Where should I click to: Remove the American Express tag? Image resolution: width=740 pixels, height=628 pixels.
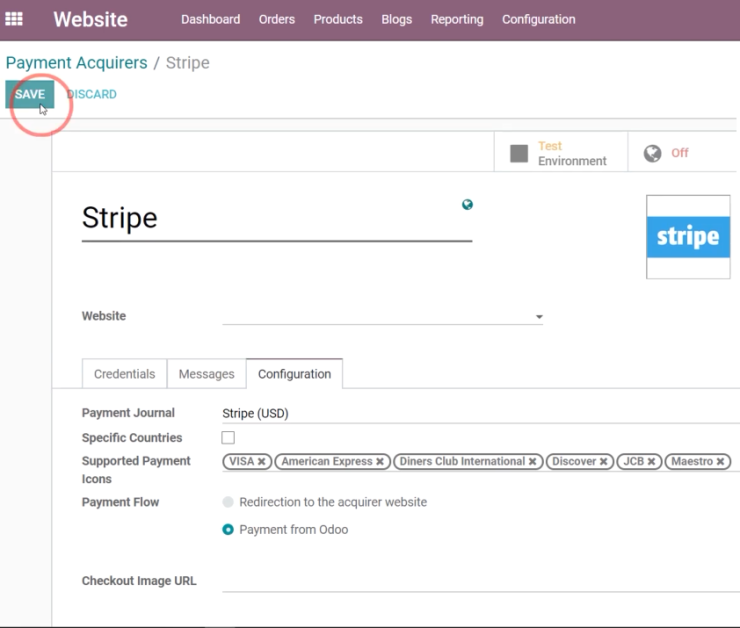(x=380, y=461)
